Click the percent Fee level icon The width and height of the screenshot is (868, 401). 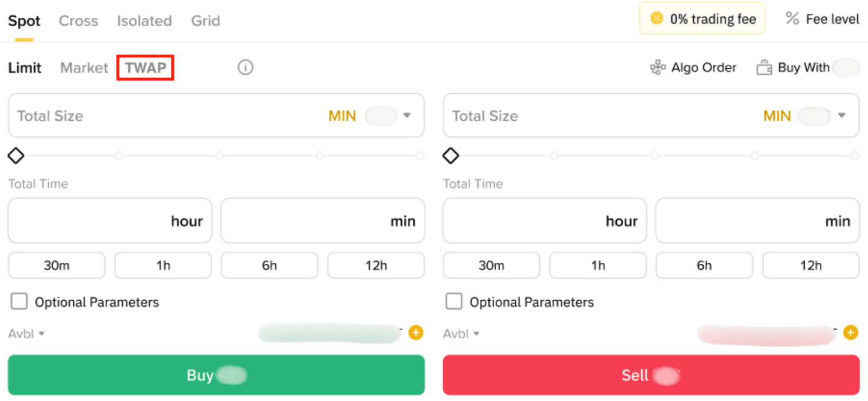pos(792,19)
